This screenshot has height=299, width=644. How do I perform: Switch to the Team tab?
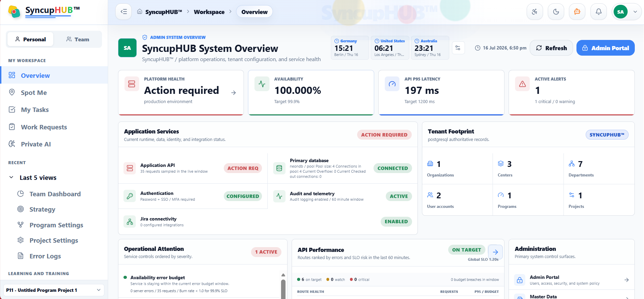click(x=77, y=39)
